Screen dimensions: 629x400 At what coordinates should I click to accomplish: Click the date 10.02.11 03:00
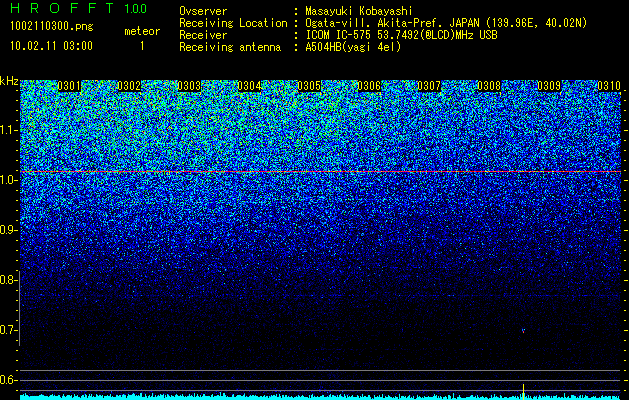point(51,46)
